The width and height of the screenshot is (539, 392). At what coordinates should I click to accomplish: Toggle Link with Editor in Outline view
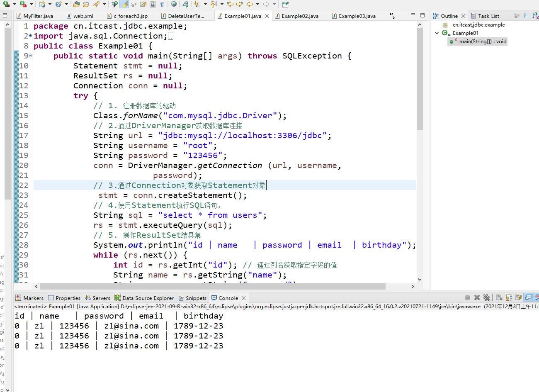click(516, 16)
